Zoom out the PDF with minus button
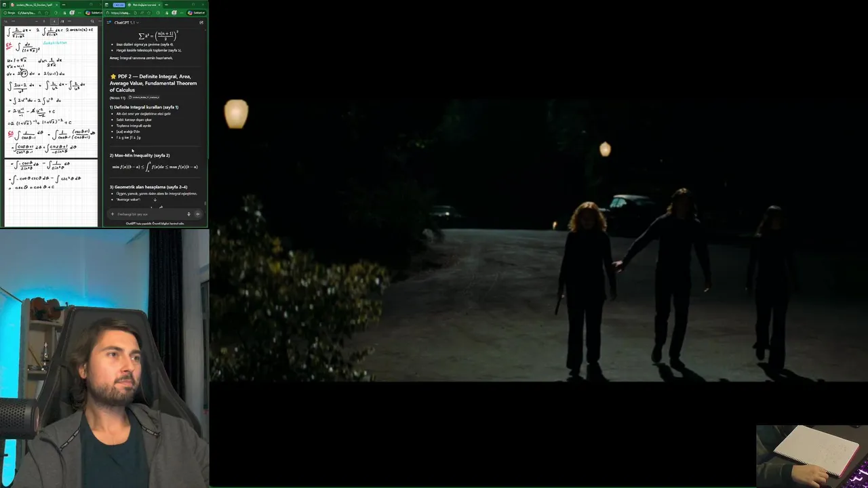868x488 pixels. (37, 21)
